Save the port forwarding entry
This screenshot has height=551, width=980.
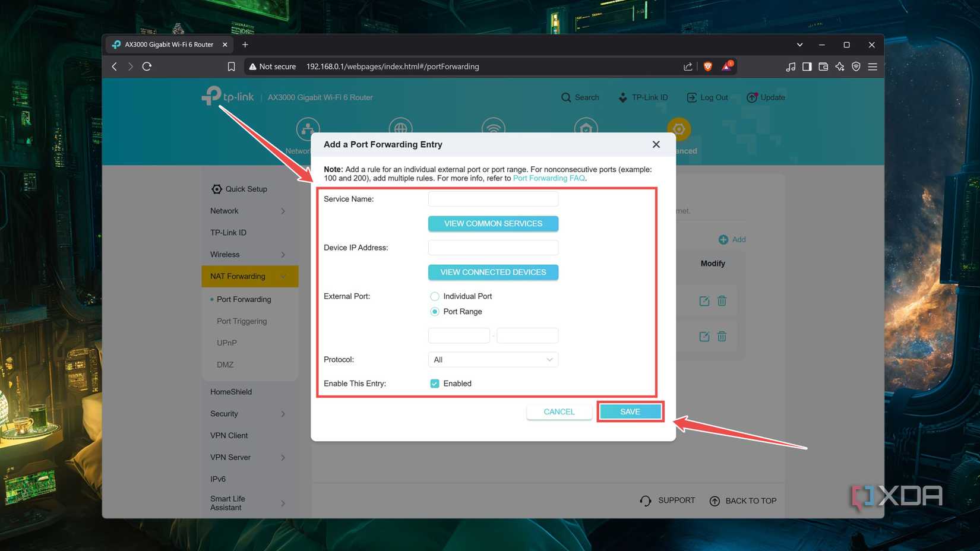point(630,411)
